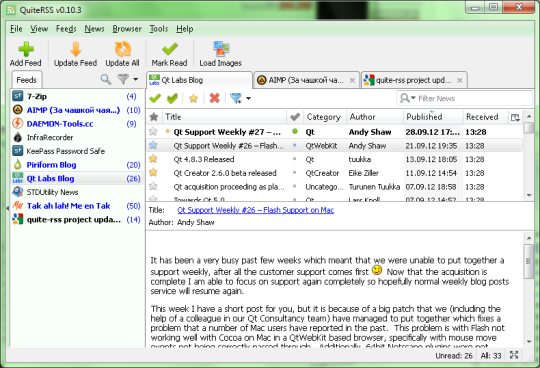Select the STDUtility News feed
This screenshot has width=540, height=368.
pos(76,192)
